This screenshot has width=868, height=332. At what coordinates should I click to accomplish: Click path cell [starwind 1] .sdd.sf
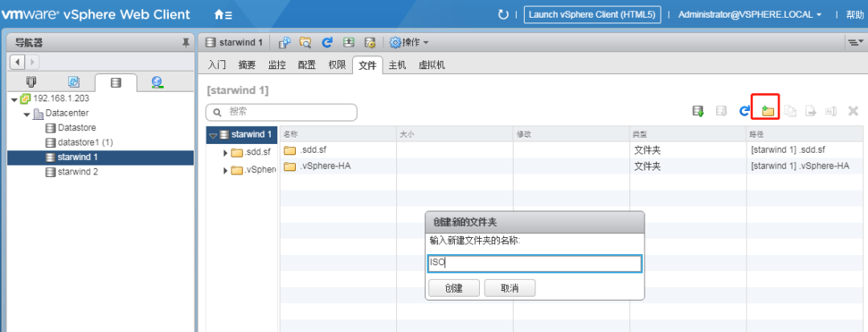pos(788,150)
